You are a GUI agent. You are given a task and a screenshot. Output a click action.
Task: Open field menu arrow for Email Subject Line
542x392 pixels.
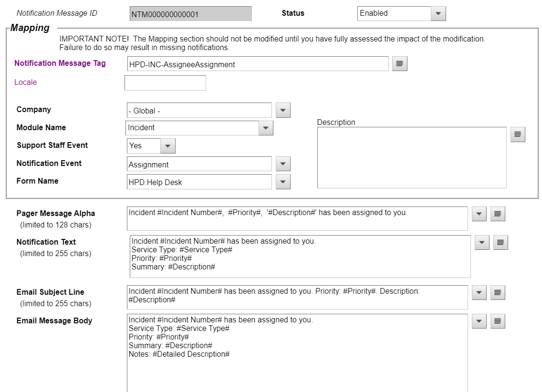(x=479, y=293)
